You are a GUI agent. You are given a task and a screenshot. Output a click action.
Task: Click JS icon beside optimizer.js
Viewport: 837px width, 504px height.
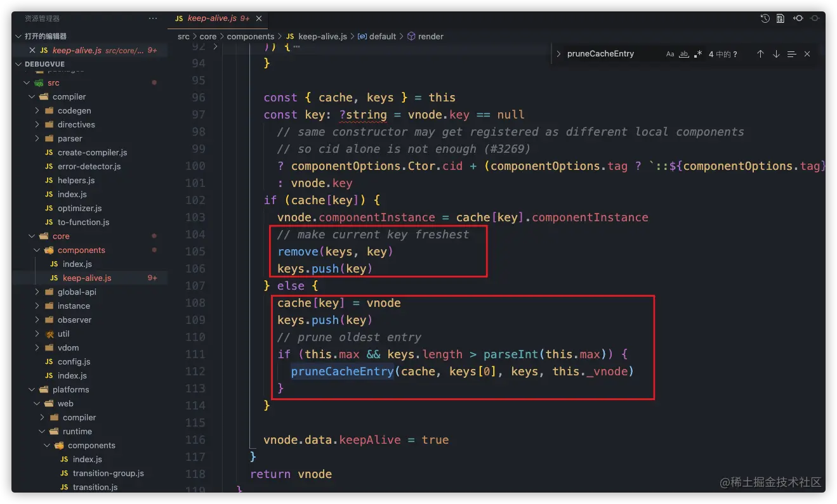(49, 209)
